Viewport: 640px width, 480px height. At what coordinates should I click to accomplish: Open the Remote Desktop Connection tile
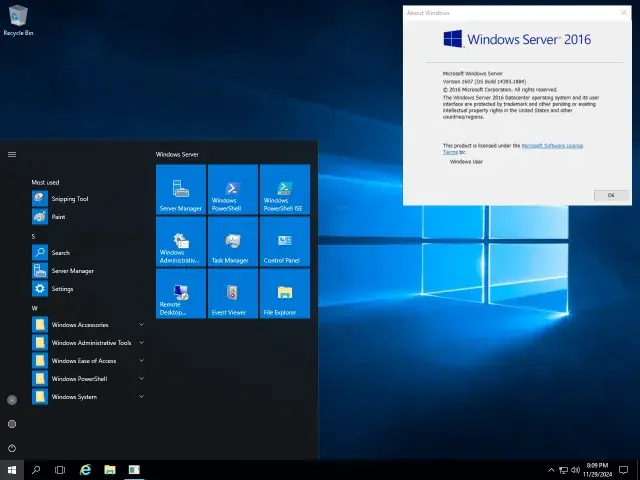click(x=181, y=293)
